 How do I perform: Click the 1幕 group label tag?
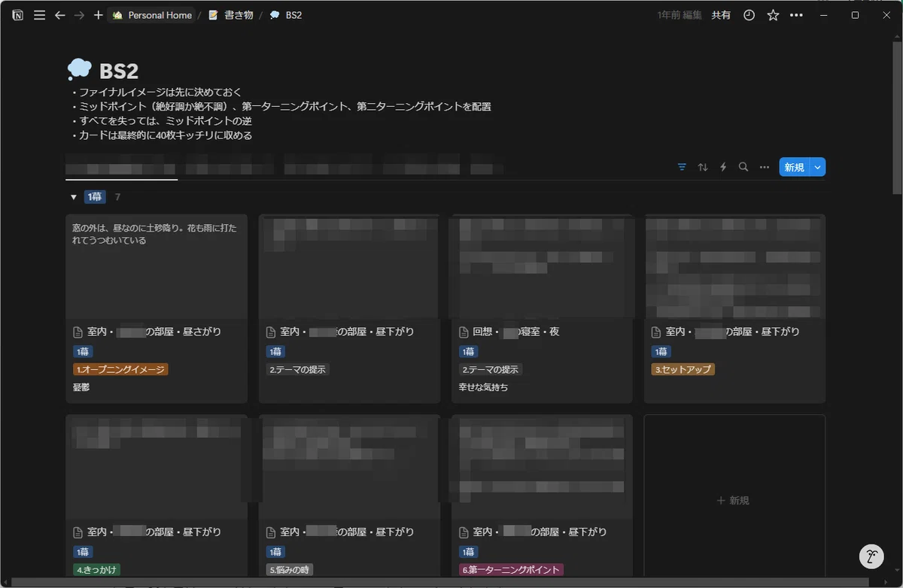click(95, 197)
